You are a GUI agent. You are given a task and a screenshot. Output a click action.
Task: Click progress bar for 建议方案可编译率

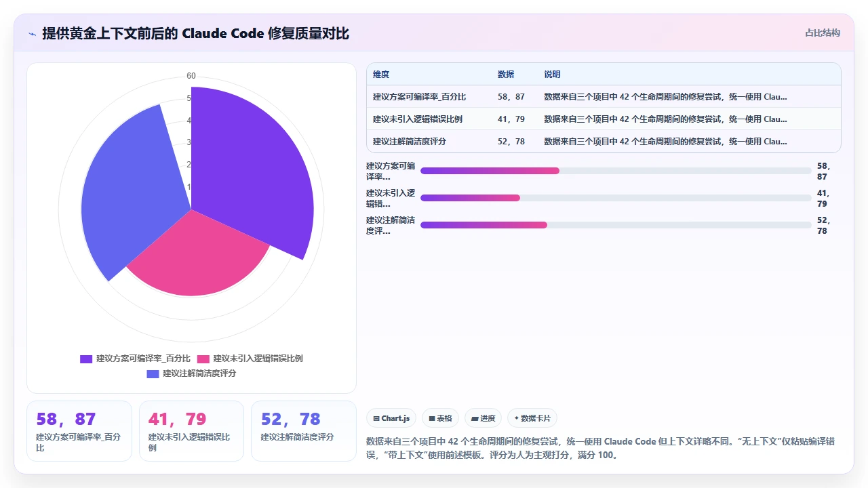tap(616, 171)
